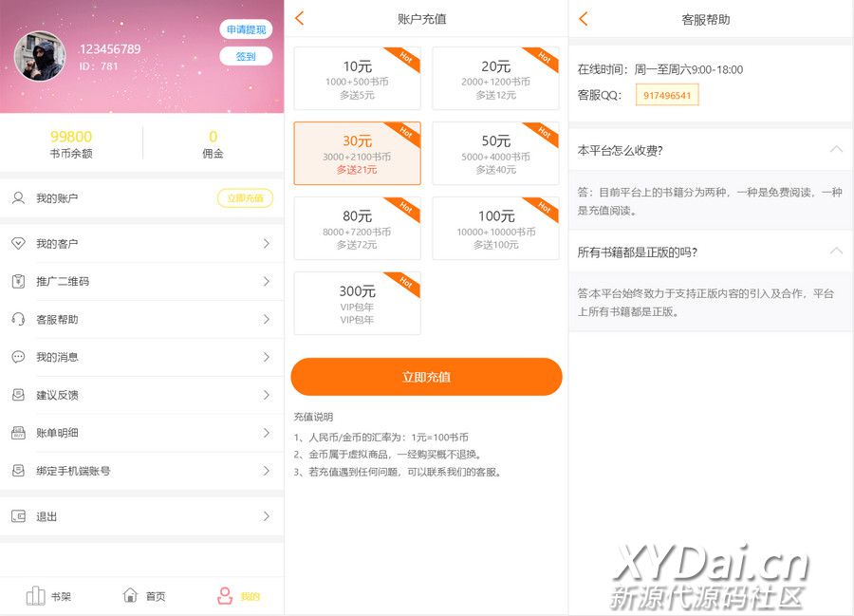Screen dimensions: 854x616
Task: Switch to the 我的 tab label
Action: (x=250, y=597)
